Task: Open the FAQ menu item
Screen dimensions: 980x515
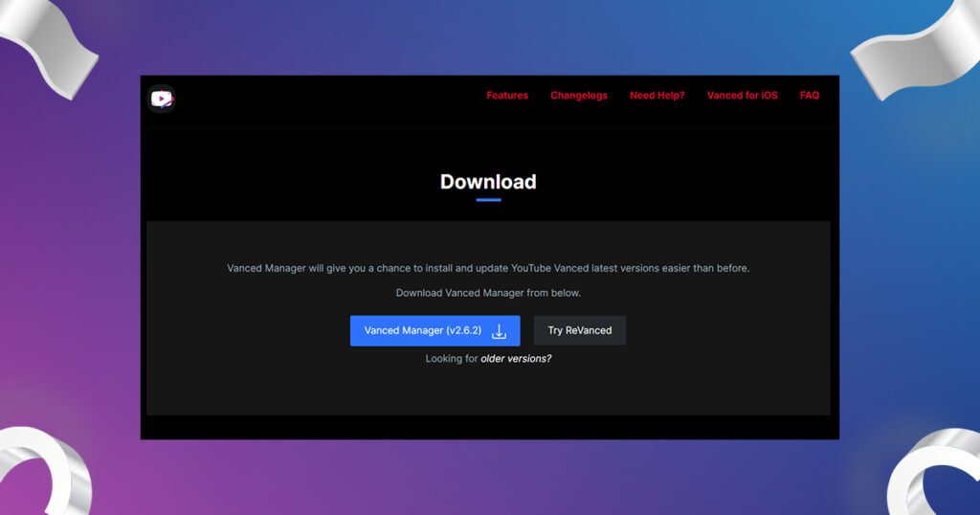Action: click(x=810, y=96)
